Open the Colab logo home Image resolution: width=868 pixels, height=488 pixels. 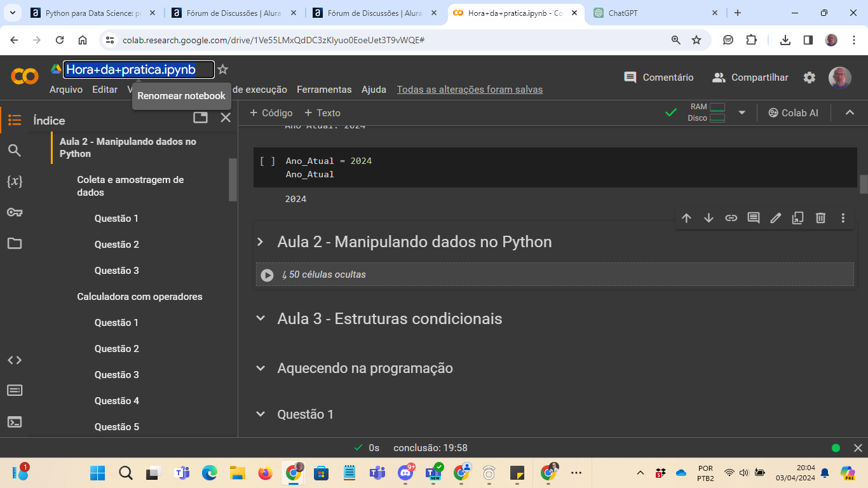click(25, 77)
